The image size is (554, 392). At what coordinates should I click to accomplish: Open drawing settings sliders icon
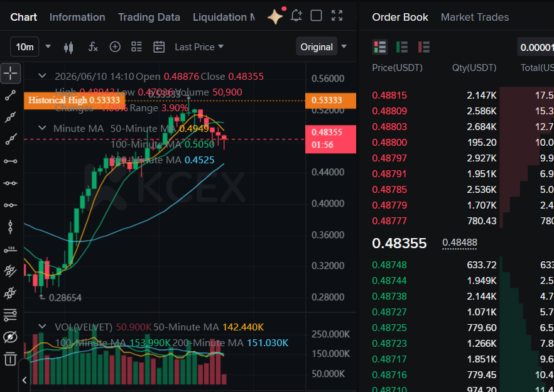point(11,315)
